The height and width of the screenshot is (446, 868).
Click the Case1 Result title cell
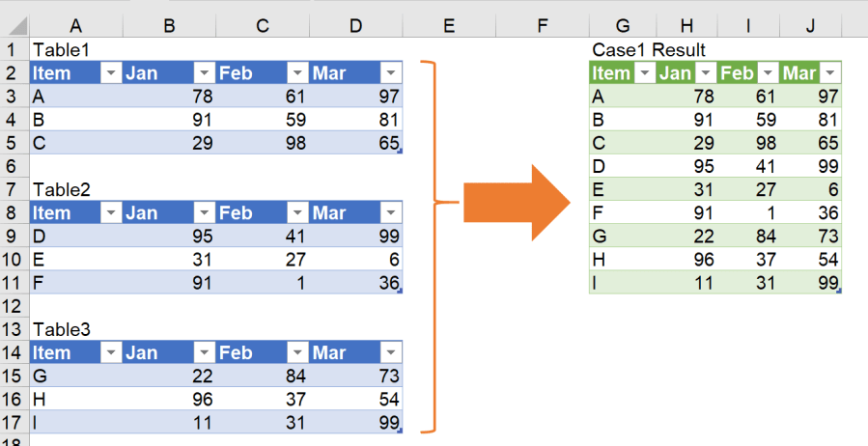[649, 49]
